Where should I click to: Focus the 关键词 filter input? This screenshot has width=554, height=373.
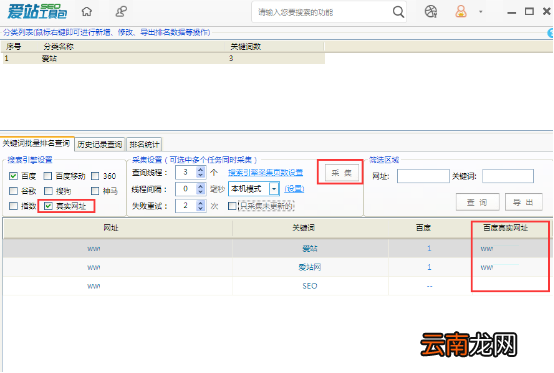pyautogui.click(x=508, y=176)
